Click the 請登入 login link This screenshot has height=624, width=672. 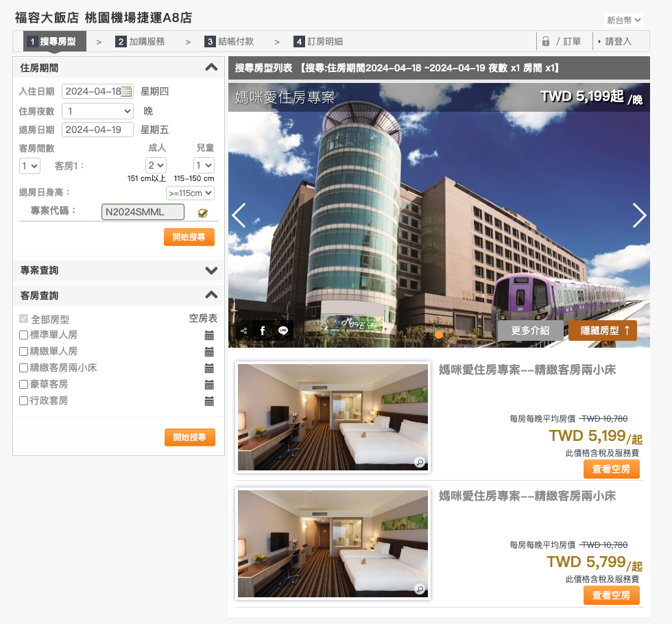pos(618,42)
